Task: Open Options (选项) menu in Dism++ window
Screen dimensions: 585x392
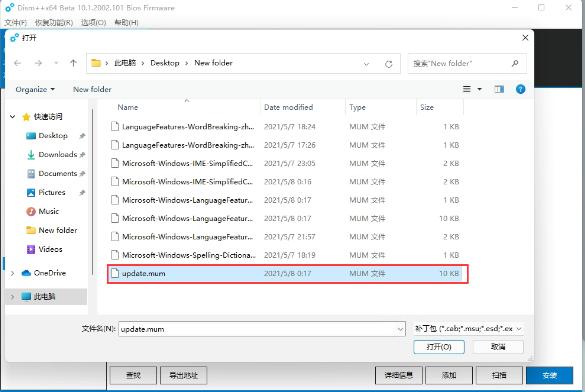Action: pyautogui.click(x=93, y=23)
